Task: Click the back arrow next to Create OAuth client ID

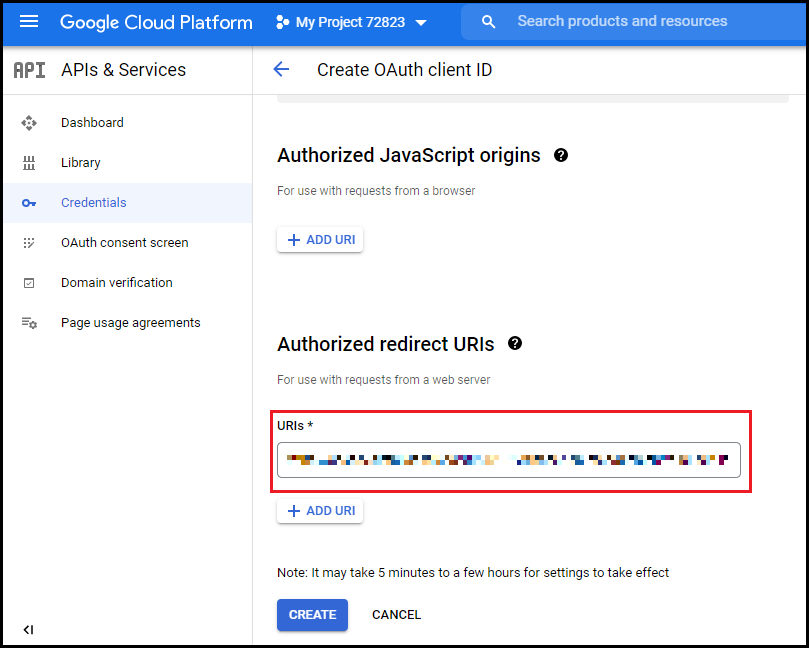Action: click(x=281, y=69)
